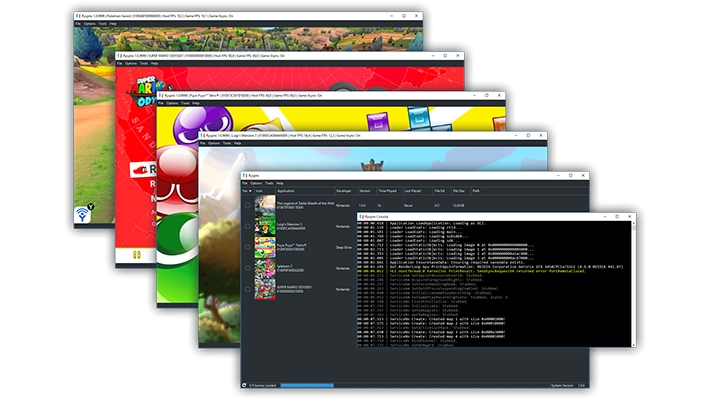Minimize the Ryujinx Console window

coord(604,217)
